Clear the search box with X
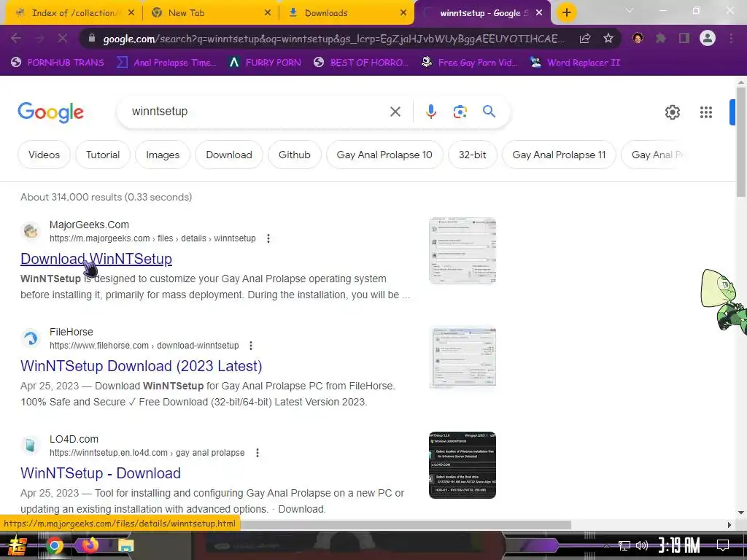747x560 pixels. (395, 112)
